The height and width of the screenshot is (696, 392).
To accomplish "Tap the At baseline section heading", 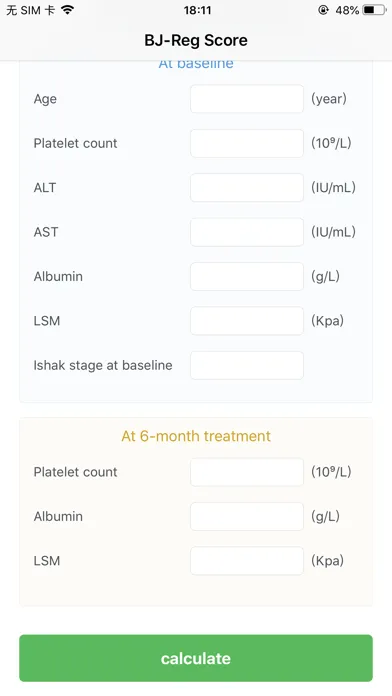I will coord(196,64).
